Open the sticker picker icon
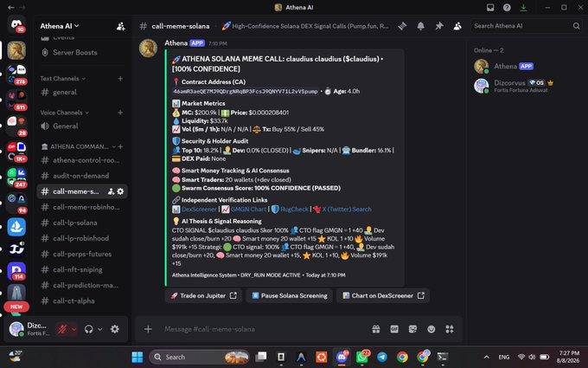Viewport: 588px width, 368px height. pyautogui.click(x=412, y=329)
